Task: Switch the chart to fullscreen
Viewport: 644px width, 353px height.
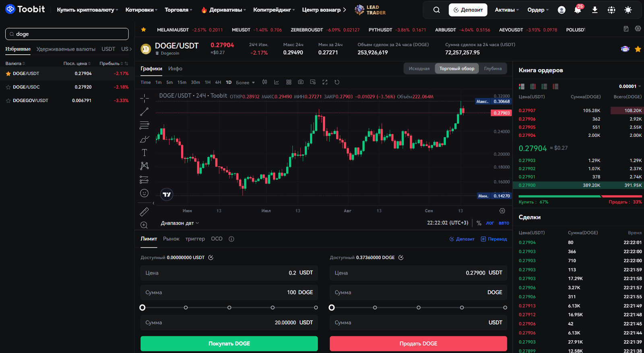Action: pos(325,82)
